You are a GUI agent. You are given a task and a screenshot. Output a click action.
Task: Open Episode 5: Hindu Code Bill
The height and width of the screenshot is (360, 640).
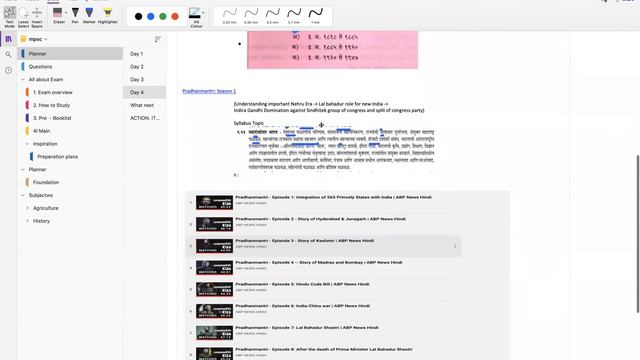click(302, 284)
